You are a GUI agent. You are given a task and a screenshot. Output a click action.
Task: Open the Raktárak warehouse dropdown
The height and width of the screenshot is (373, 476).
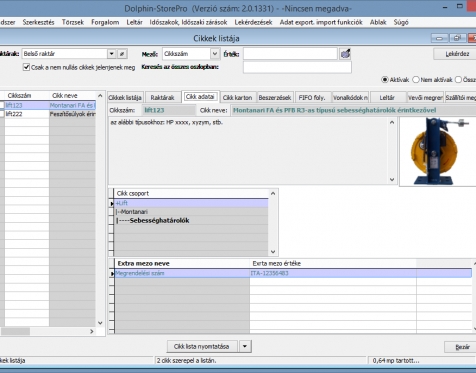[112, 54]
